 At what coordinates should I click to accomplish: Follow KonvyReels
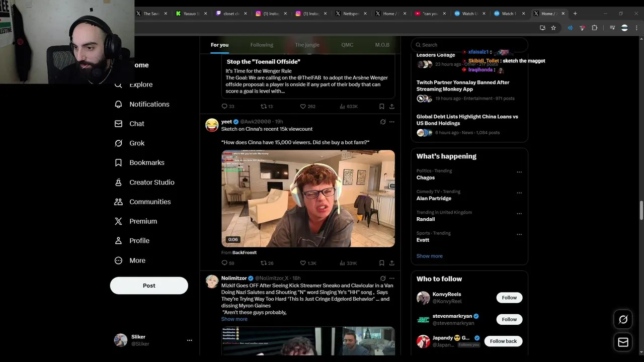509,298
